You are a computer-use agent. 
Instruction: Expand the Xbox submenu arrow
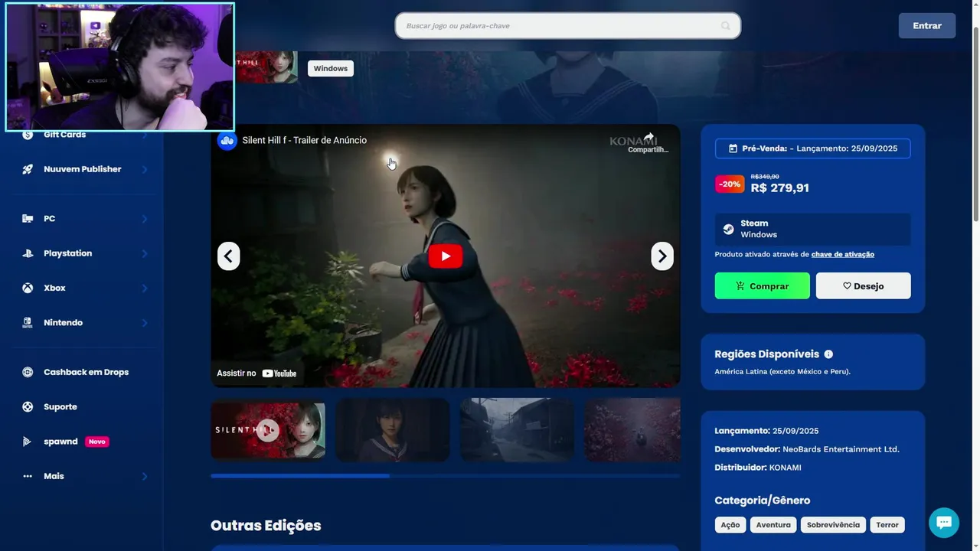144,288
